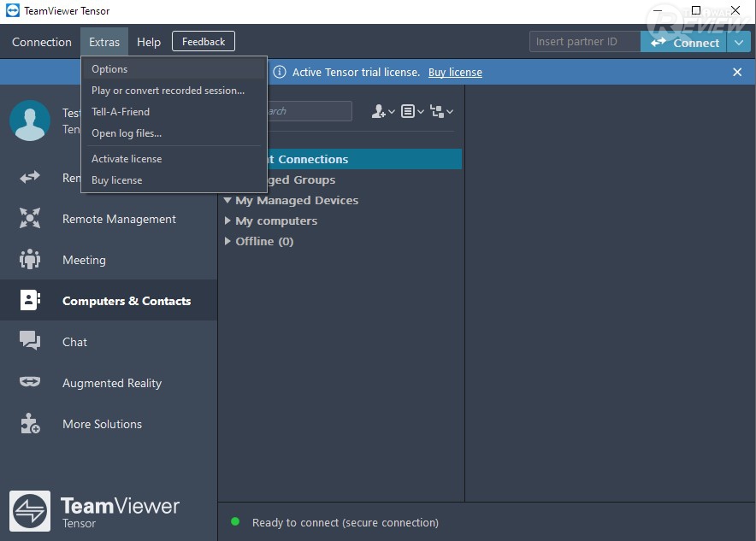Open the Help menu
Screen dimensions: 756x541
[x=149, y=42]
